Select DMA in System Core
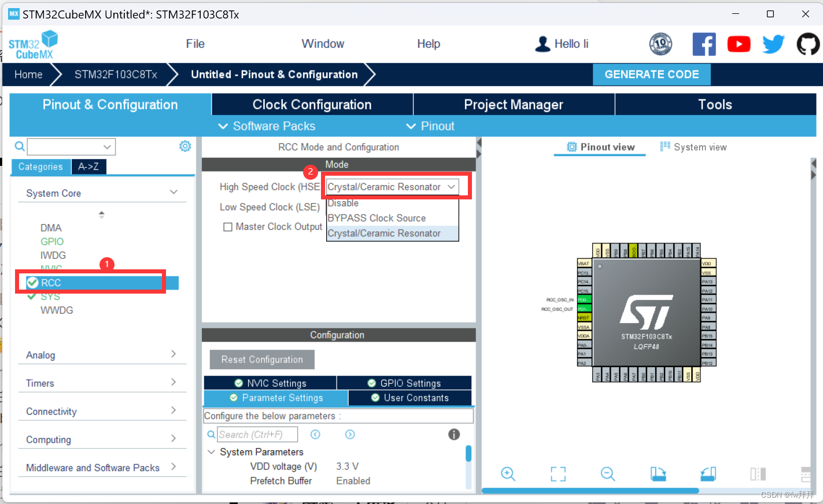This screenshot has width=823, height=504. (51, 228)
